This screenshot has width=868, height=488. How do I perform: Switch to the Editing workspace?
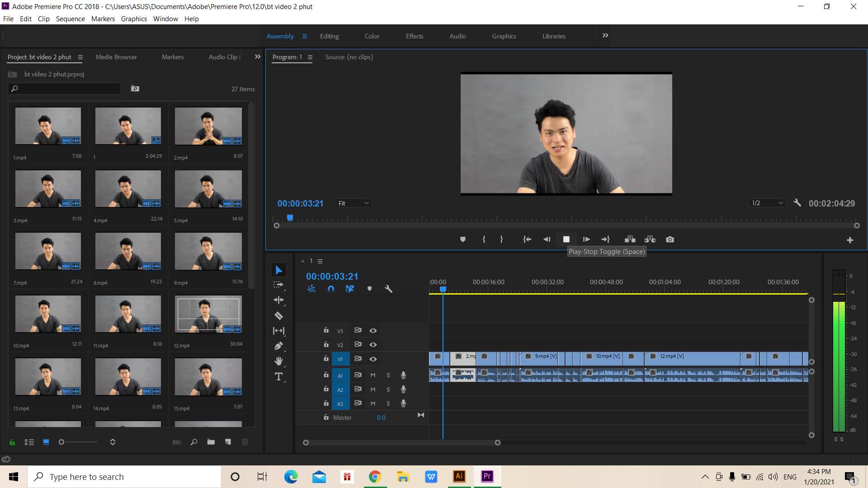click(329, 36)
